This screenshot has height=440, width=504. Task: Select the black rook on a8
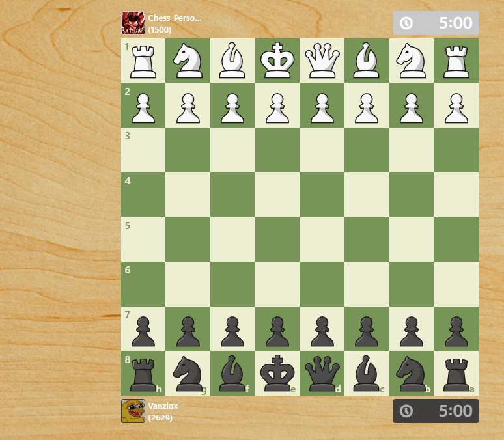click(456, 374)
